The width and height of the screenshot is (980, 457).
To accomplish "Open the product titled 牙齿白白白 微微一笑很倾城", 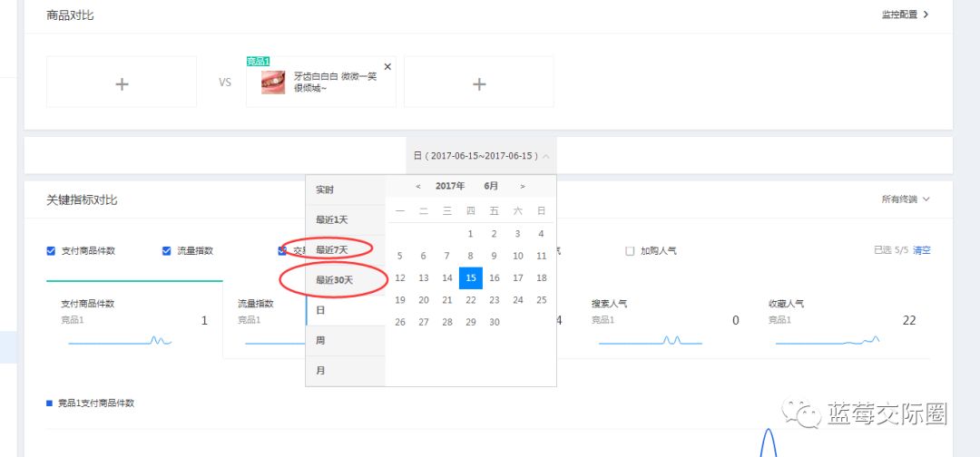I will [x=336, y=82].
